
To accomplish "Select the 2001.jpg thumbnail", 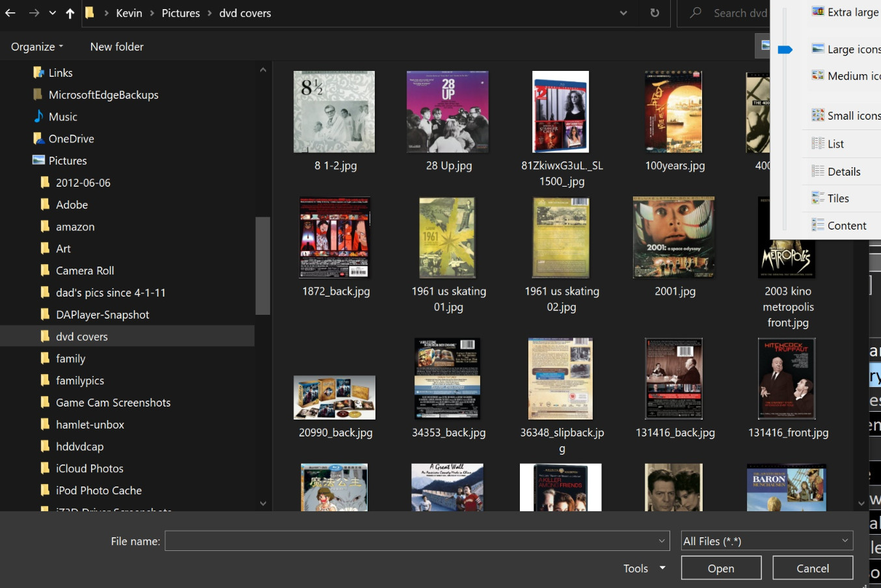I will (674, 238).
